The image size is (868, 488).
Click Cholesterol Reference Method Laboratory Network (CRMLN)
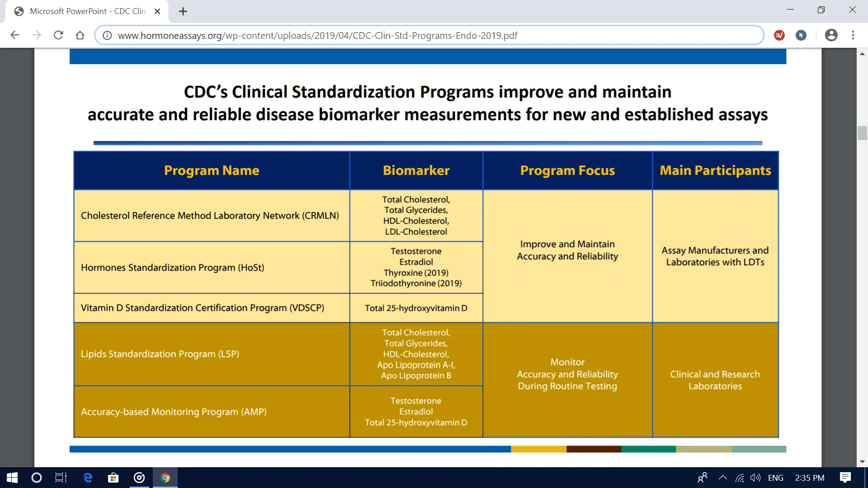point(210,216)
